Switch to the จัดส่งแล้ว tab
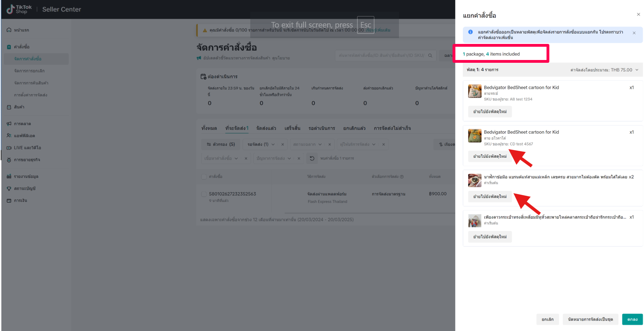Screen dimensions: 644x331 coord(266,128)
